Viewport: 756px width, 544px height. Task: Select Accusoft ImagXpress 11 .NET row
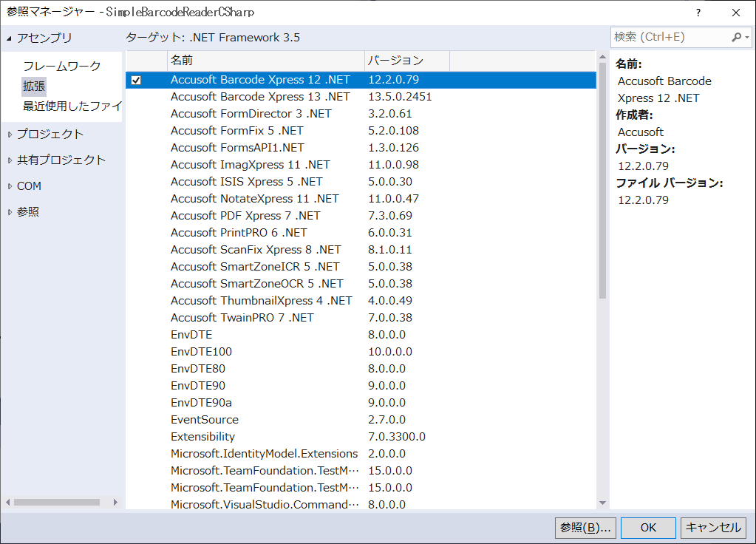[361, 165]
